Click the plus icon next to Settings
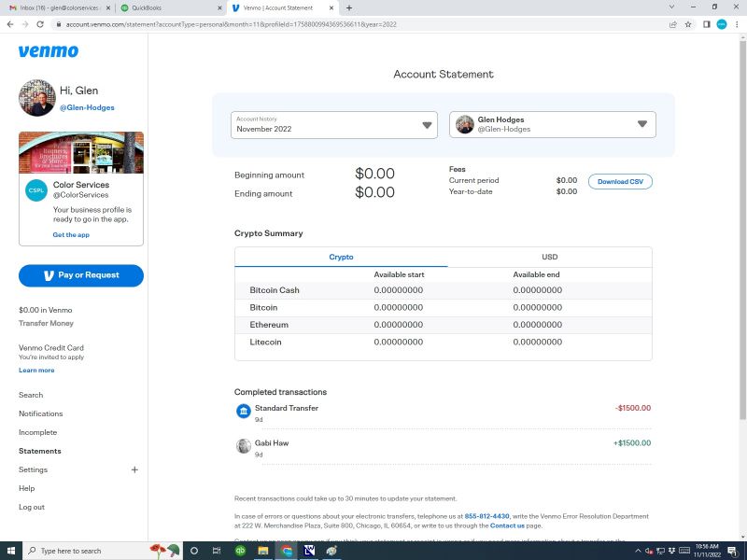Screen dimensions: 747x560 pyautogui.click(x=134, y=469)
